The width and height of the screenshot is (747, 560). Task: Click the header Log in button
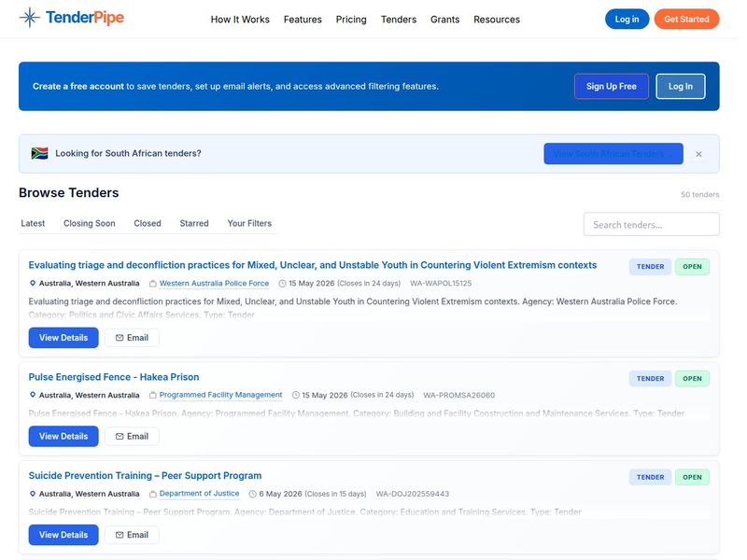click(627, 19)
